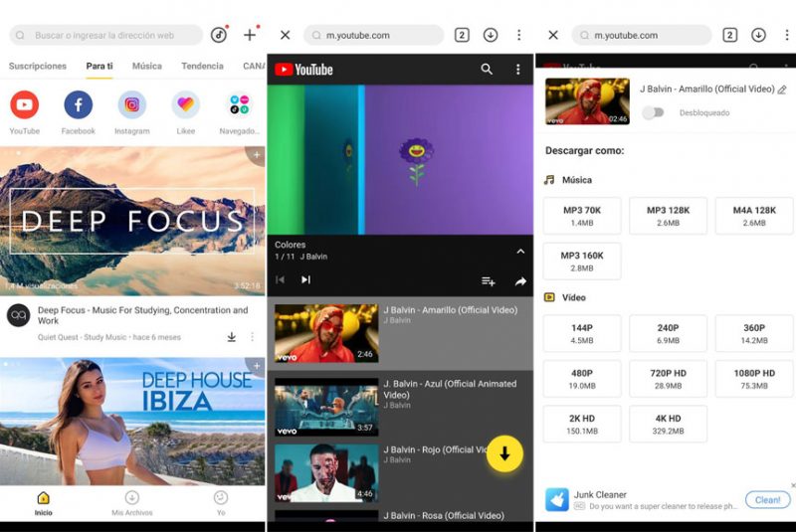Play J. Balvin Azul playlist item
Screen dimensions: 796x532
click(400, 407)
